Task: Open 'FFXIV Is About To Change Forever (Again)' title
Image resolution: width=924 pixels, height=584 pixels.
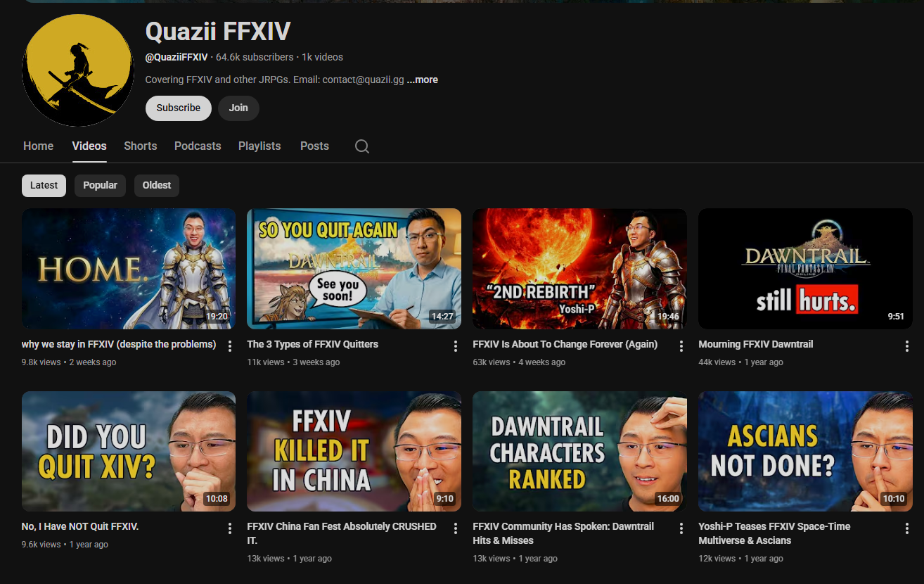Action: coord(565,344)
